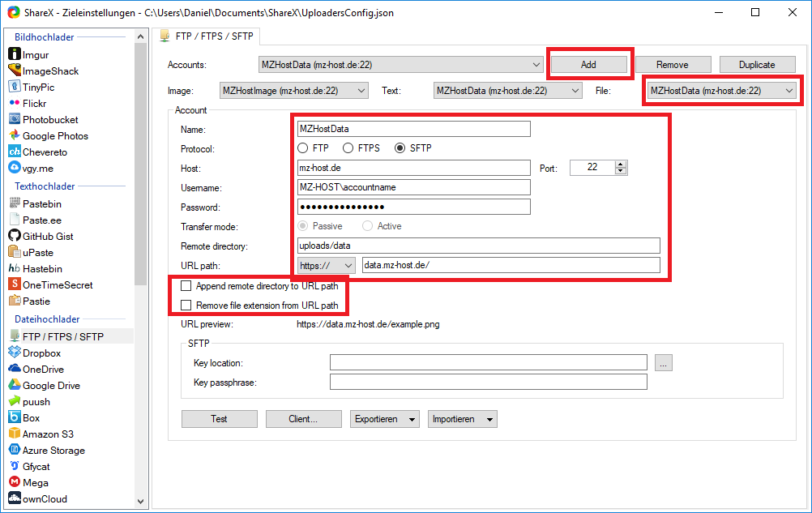Open Photobucket via its icon
The width and height of the screenshot is (812, 513).
[15, 119]
